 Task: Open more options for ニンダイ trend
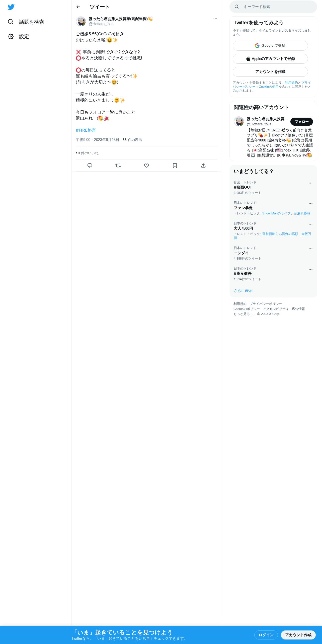click(310, 249)
